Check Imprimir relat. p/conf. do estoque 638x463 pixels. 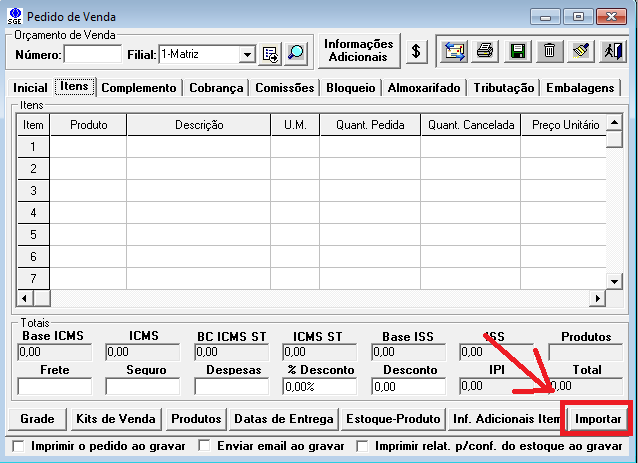coord(363,445)
